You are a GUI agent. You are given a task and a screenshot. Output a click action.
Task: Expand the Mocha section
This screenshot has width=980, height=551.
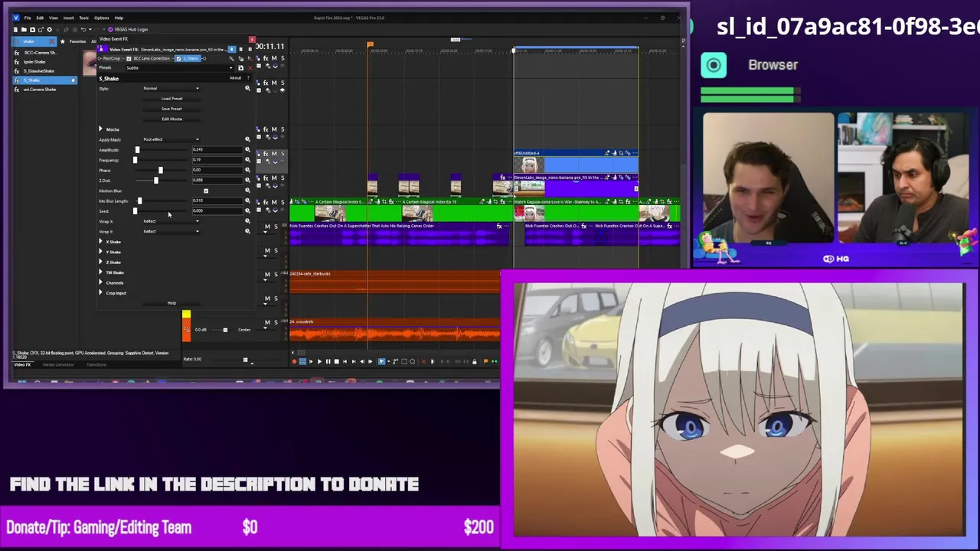click(100, 129)
